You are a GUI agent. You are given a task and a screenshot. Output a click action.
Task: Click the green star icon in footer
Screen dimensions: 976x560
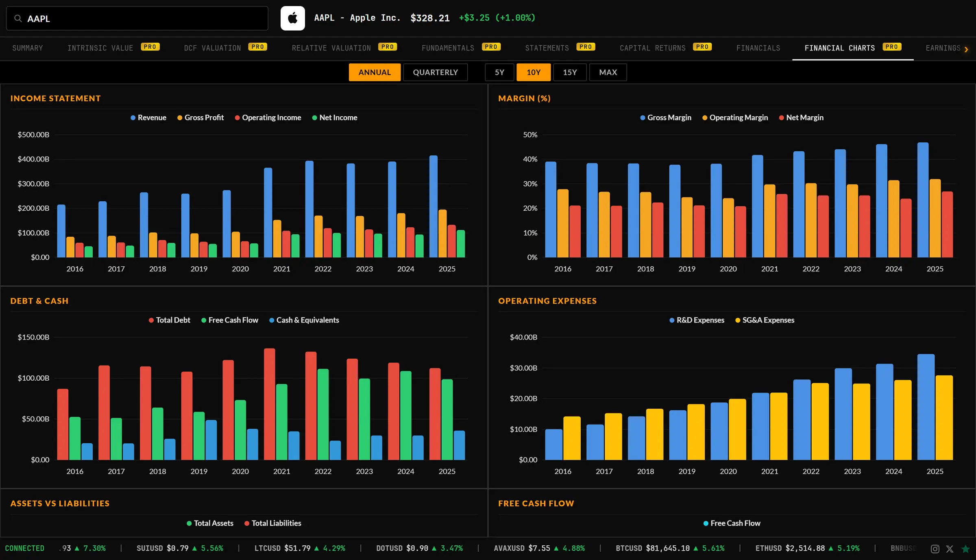(965, 549)
